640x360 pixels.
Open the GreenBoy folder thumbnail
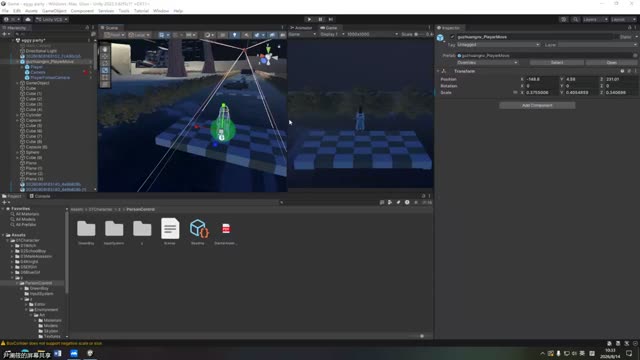click(86, 231)
